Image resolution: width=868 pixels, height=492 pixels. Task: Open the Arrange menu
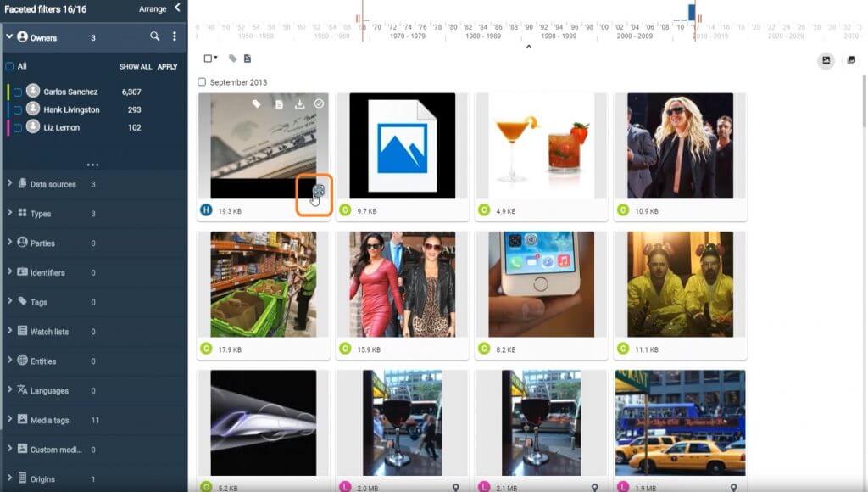tap(153, 9)
